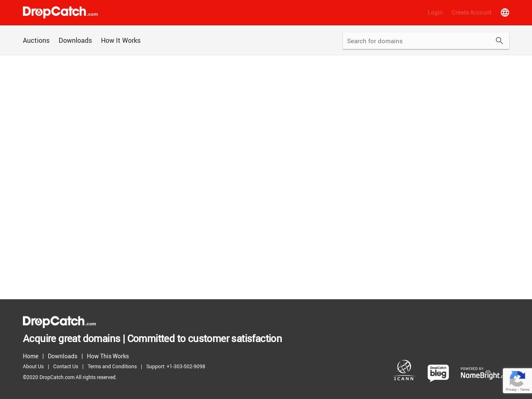Click the footer DropCatch.com logo

click(59, 322)
